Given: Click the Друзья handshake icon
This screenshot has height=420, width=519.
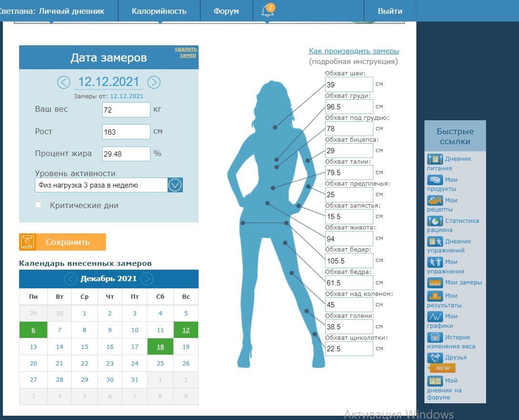Looking at the screenshot, I should tap(435, 357).
